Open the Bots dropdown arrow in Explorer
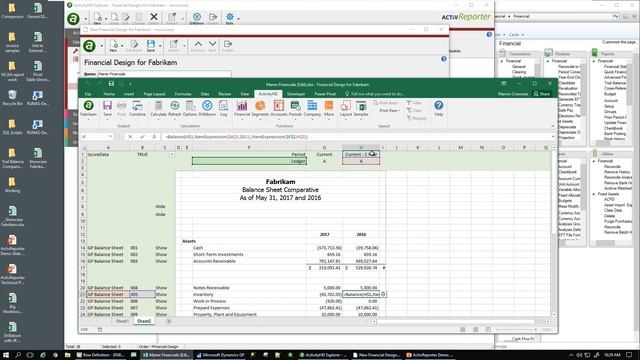This screenshot has width=640, height=360. pos(238,18)
